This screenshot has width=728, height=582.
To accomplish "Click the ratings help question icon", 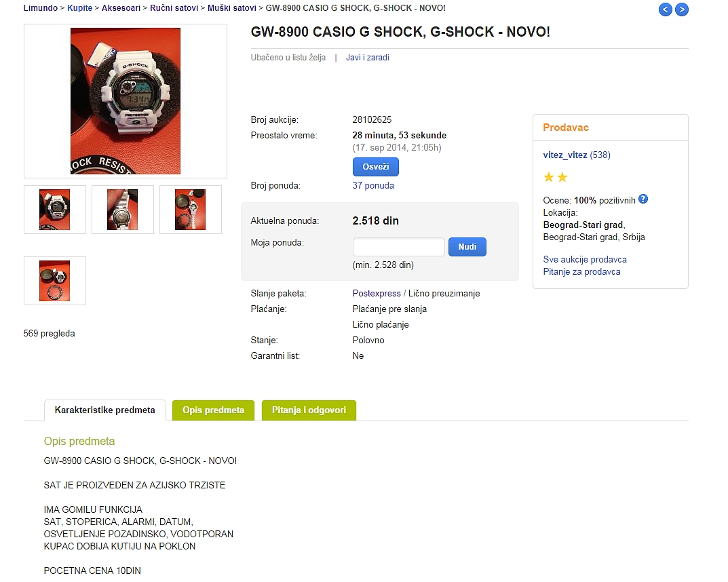I will (643, 199).
